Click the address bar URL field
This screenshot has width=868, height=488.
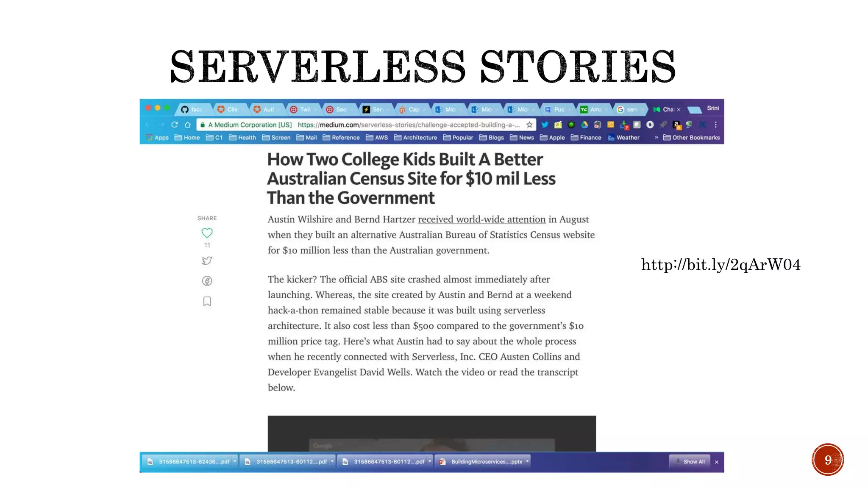(x=407, y=125)
